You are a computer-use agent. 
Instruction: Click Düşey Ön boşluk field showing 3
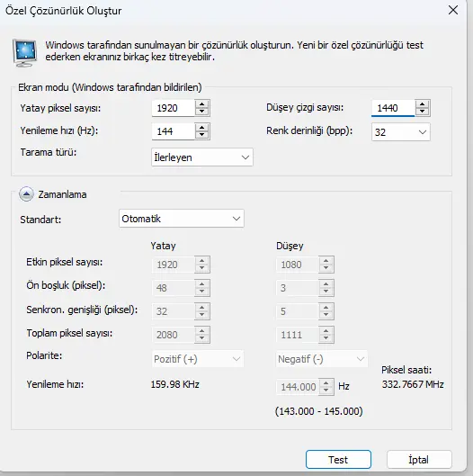tap(298, 288)
